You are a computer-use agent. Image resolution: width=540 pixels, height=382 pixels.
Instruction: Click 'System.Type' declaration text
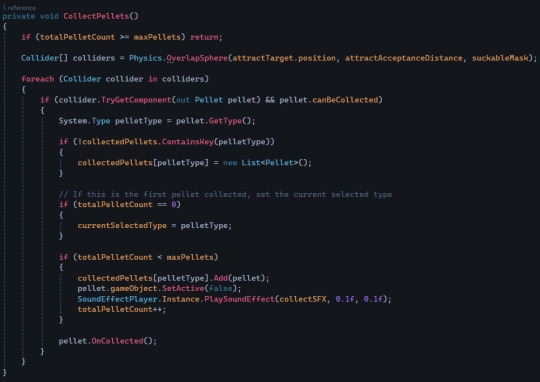tap(84, 121)
